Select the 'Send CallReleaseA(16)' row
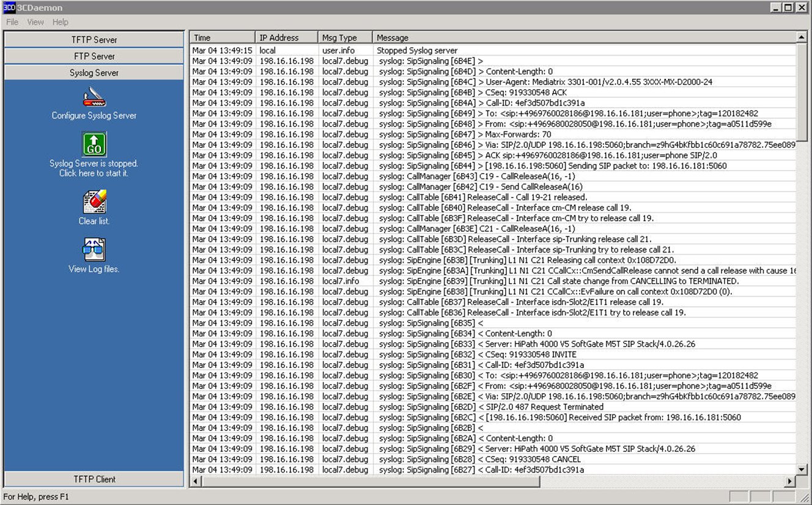 493,187
